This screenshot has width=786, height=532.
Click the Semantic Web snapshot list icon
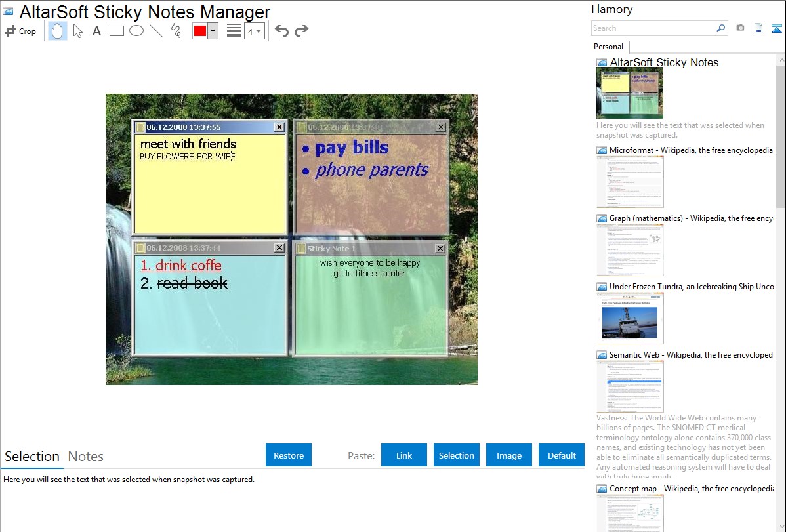pyautogui.click(x=602, y=354)
